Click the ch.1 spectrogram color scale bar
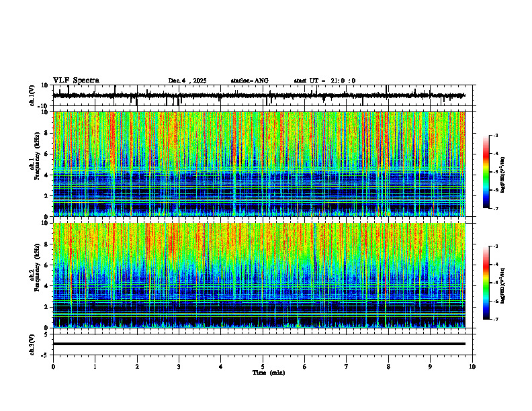532x411 pixels. tap(486, 172)
